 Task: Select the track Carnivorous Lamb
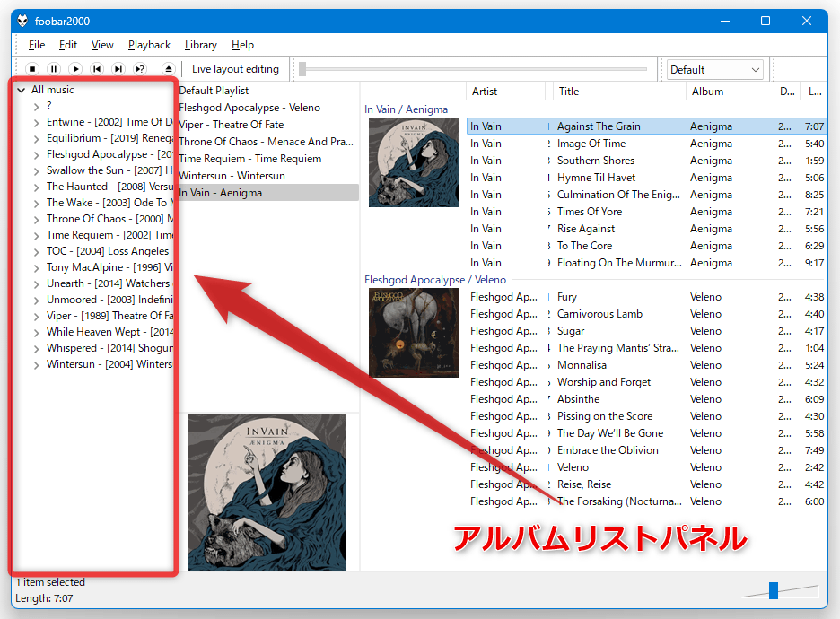click(647, 314)
